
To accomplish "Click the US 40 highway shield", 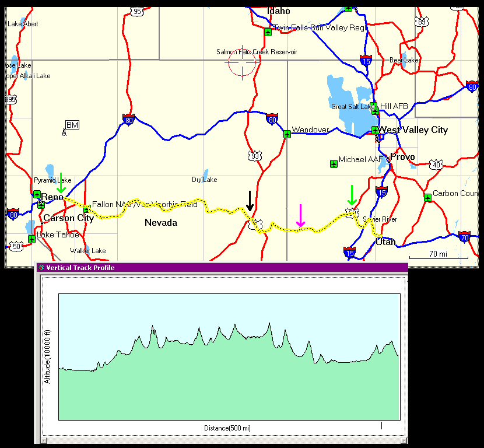I will click(436, 164).
